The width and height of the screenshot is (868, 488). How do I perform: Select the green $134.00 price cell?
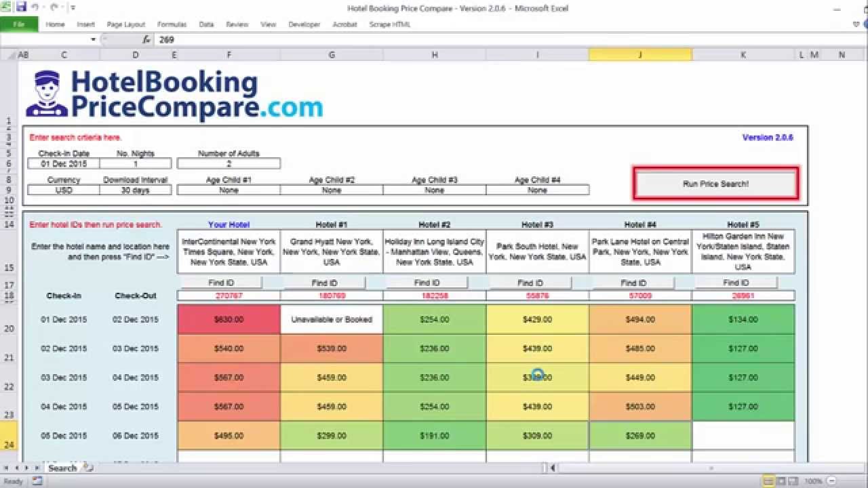743,319
